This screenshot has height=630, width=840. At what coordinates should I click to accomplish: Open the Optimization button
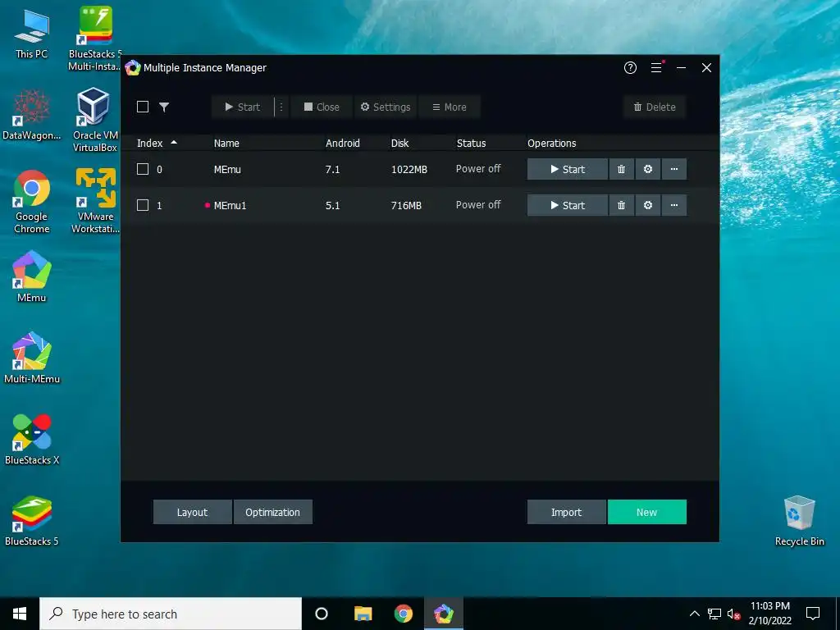272,512
